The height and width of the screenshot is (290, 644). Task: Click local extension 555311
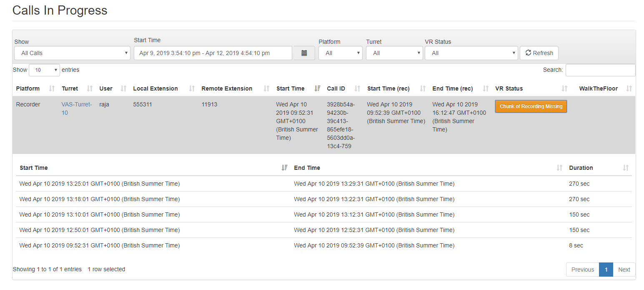(x=143, y=104)
